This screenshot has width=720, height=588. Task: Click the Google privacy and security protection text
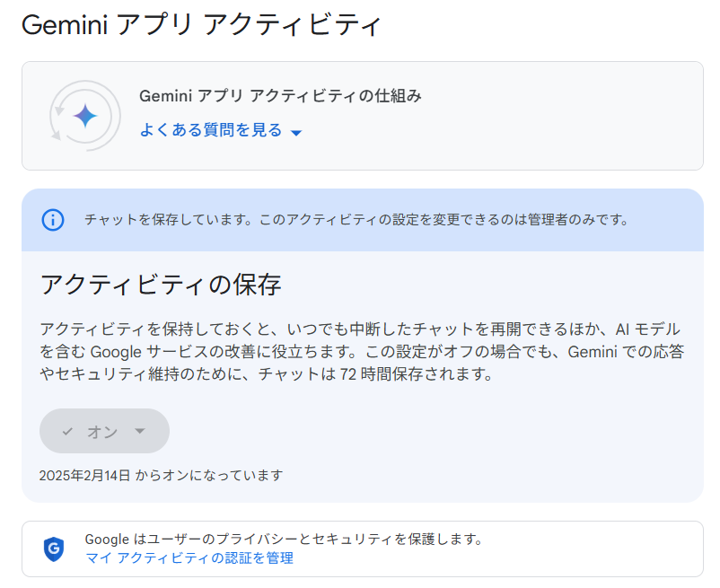tap(284, 540)
